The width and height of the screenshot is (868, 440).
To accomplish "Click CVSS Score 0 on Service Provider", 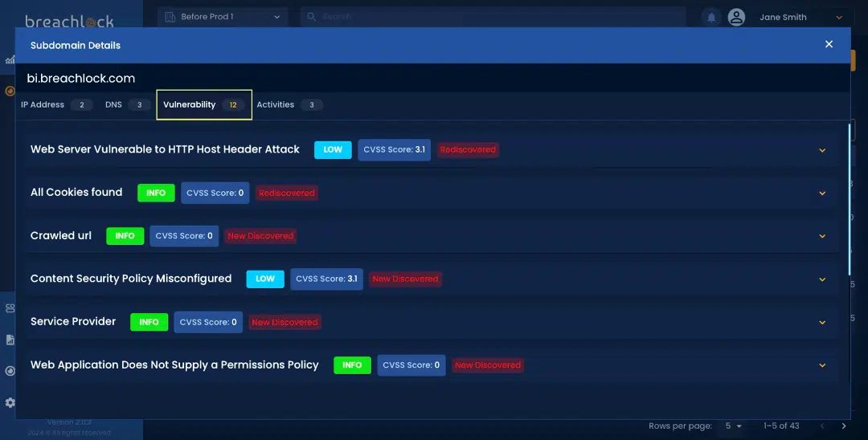I will (x=208, y=322).
